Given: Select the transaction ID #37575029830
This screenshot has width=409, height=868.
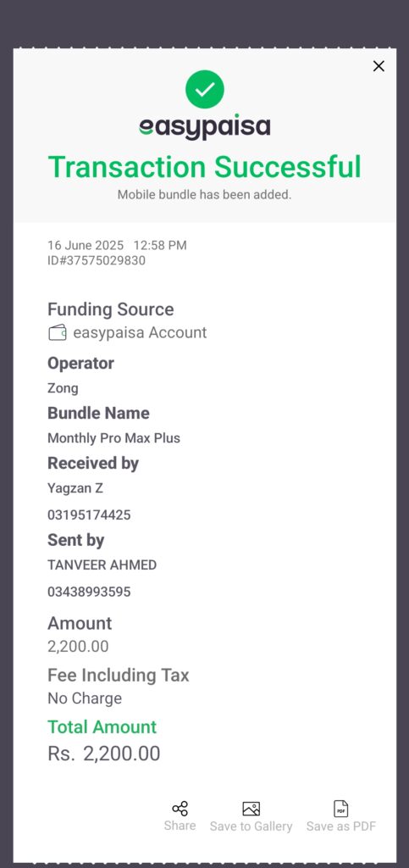Looking at the screenshot, I should [97, 261].
